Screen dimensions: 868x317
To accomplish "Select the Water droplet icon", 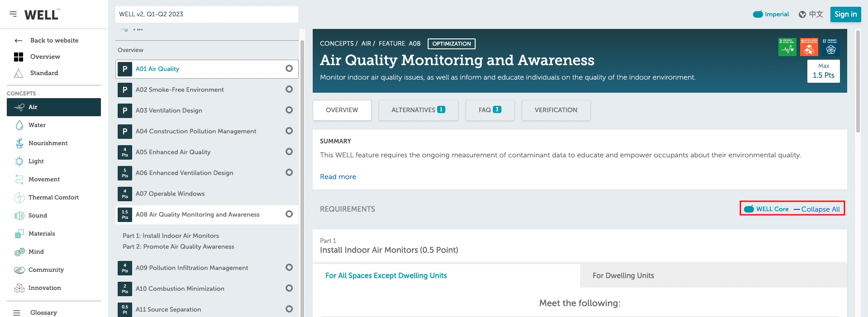I will coord(19,125).
